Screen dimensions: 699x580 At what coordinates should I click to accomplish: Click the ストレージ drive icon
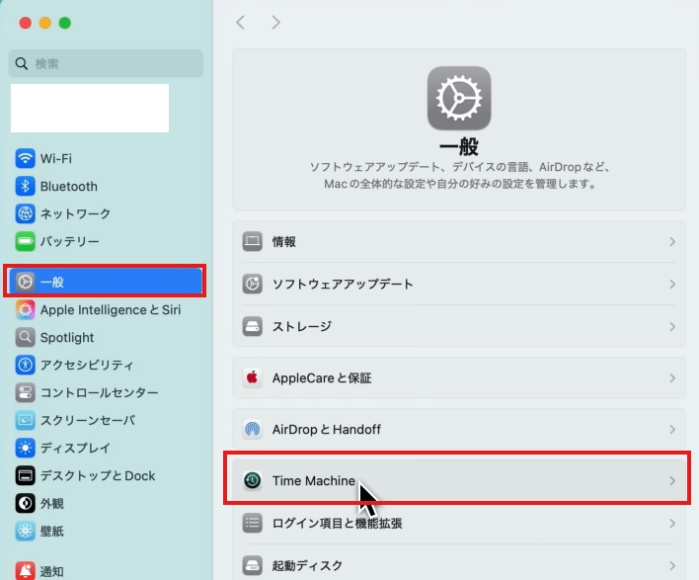(x=252, y=327)
